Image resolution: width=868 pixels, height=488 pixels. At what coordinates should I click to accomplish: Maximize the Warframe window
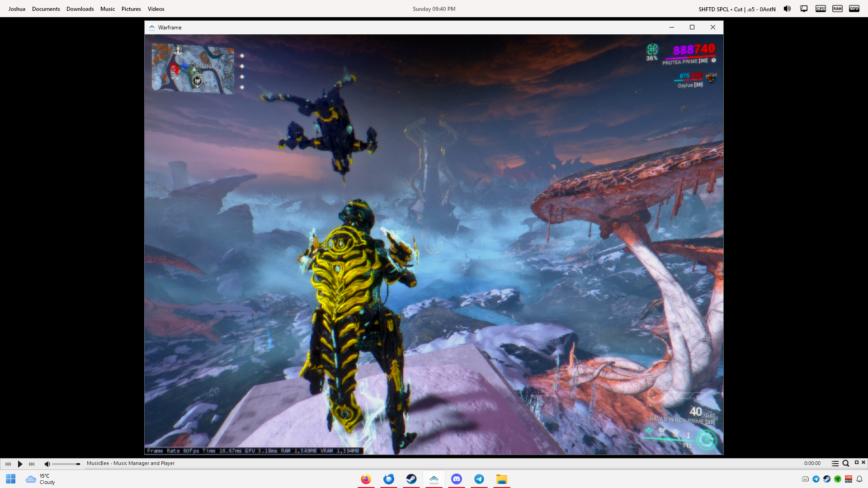692,28
